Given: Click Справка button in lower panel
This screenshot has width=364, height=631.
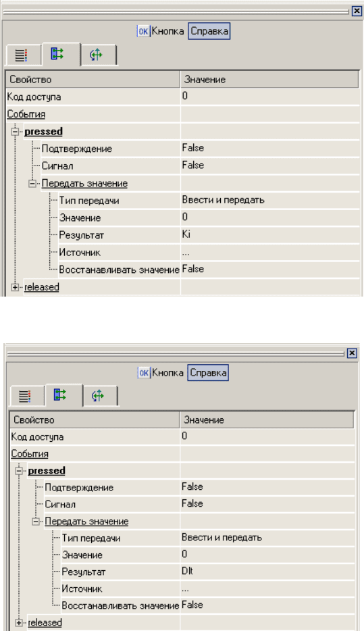Looking at the screenshot, I should (x=209, y=373).
